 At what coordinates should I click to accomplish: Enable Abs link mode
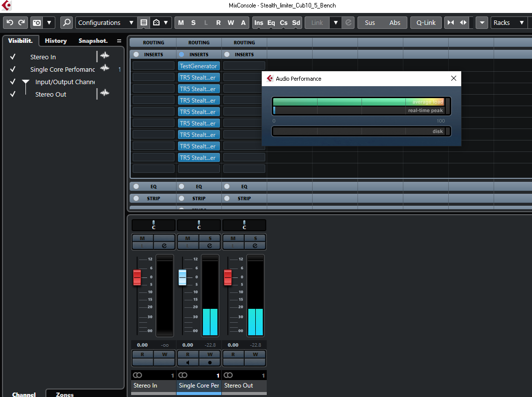coord(394,23)
